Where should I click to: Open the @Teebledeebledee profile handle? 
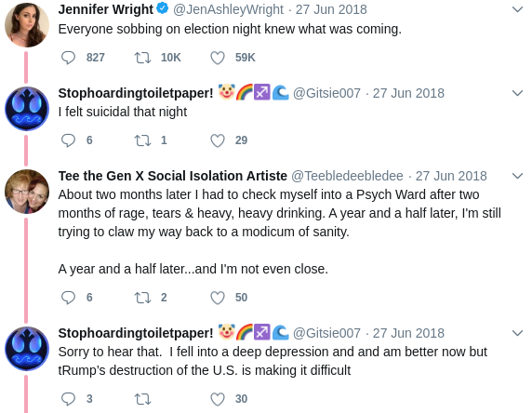coord(347,176)
